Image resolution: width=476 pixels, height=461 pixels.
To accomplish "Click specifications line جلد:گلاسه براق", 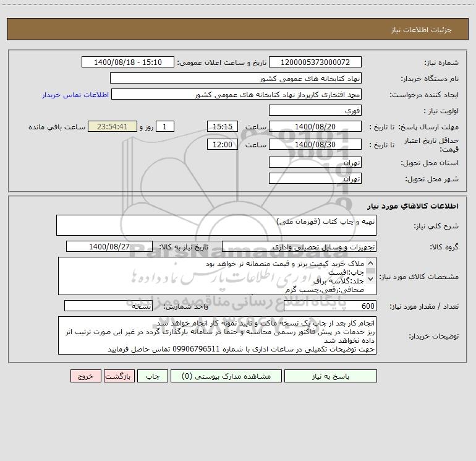I will (x=339, y=281).
